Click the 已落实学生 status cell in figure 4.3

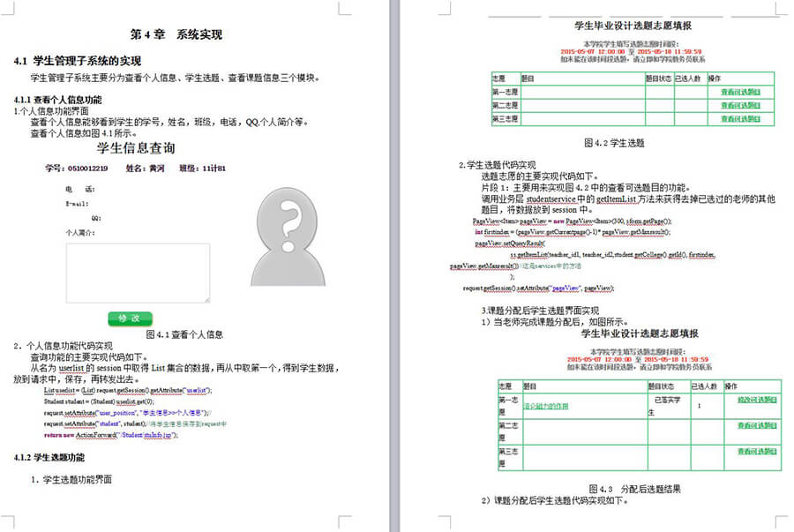(668, 406)
